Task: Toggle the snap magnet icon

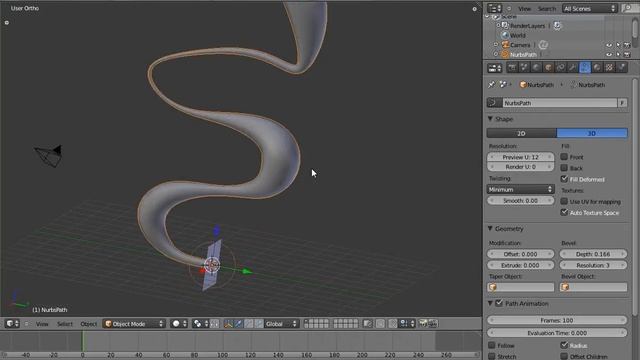Action: [x=393, y=324]
